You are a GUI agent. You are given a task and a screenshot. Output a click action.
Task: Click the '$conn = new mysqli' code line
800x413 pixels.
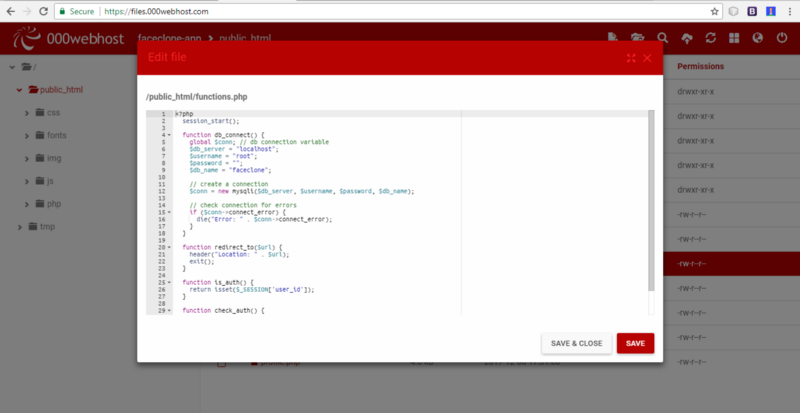(302, 191)
